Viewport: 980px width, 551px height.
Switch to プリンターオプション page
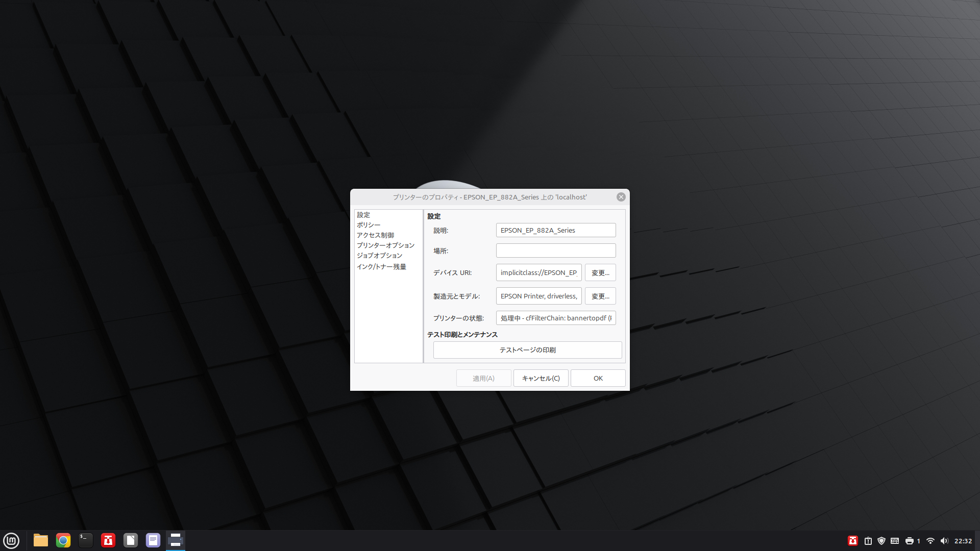coord(385,245)
